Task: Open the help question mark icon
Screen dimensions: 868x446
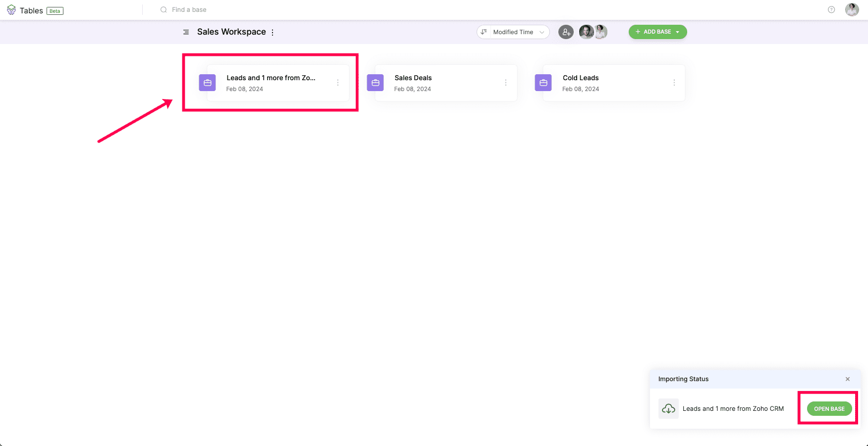Action: pos(831,10)
